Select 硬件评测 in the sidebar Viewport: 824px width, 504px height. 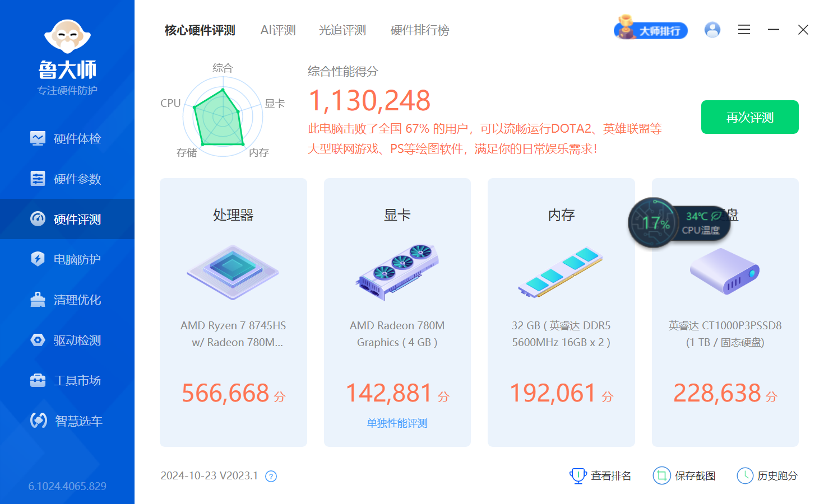(x=67, y=219)
